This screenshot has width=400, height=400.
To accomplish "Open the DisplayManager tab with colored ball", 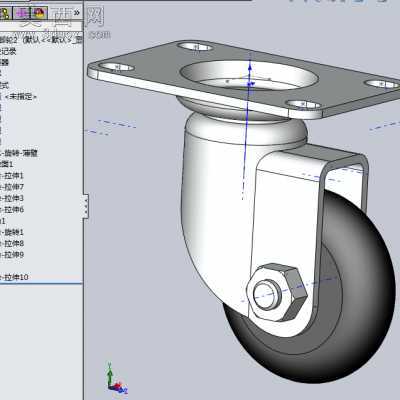I will coord(39,13).
